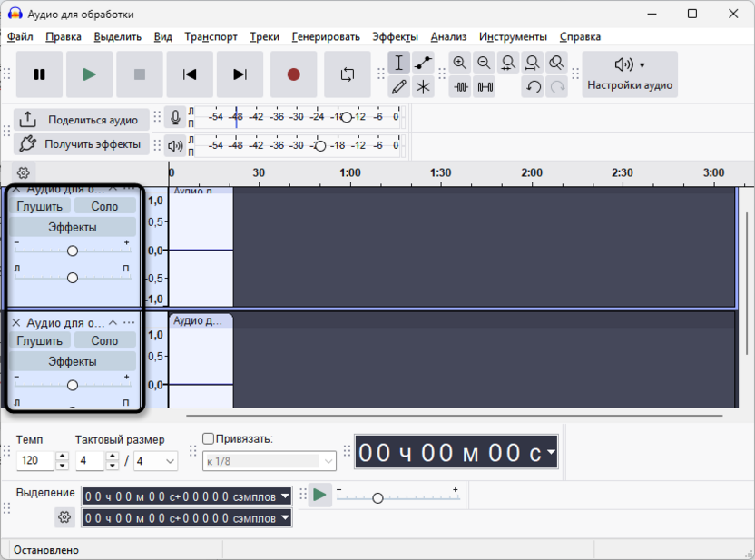Click the playback speed slider knob
The image size is (755, 560).
(x=378, y=498)
